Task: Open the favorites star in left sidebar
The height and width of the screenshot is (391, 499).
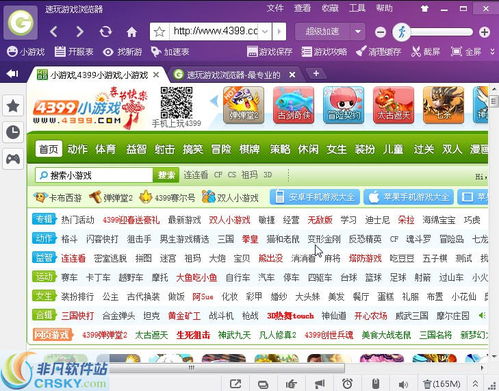Action: [13, 106]
